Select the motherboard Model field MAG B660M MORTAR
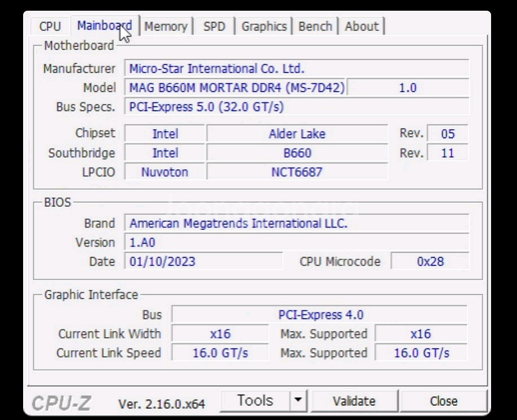 [236, 88]
